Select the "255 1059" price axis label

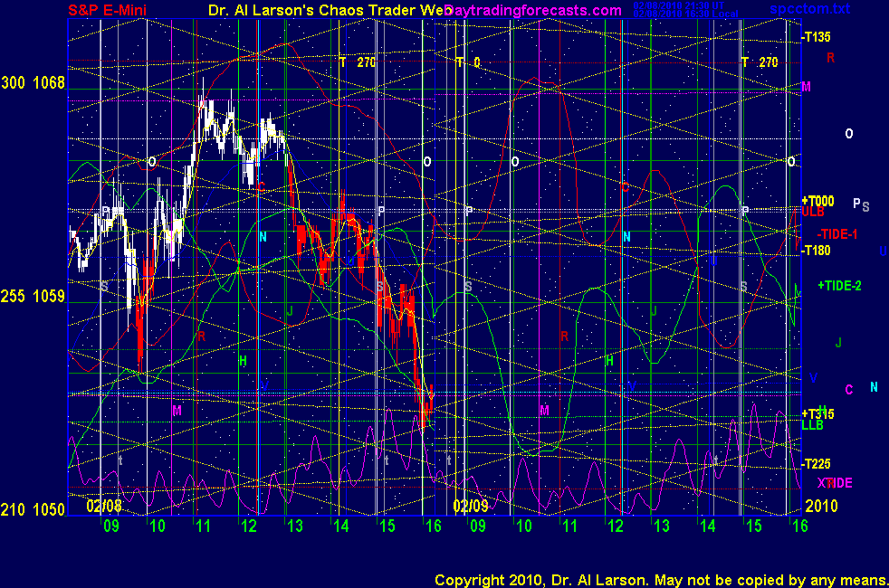(33, 297)
